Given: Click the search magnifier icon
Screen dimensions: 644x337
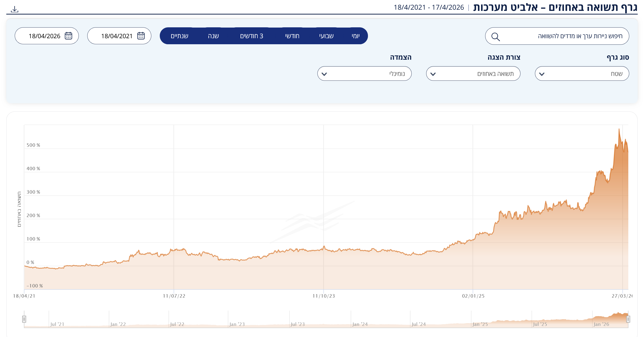Looking at the screenshot, I should pos(495,37).
